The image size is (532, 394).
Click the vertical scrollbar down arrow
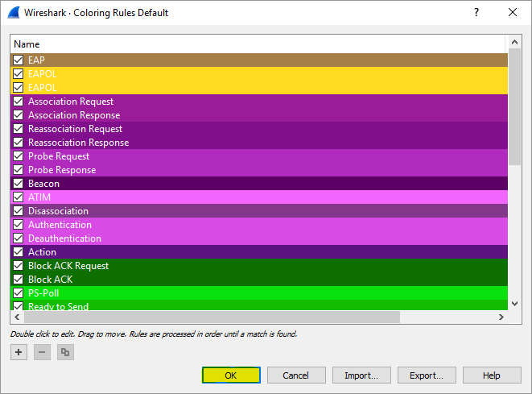pos(514,304)
